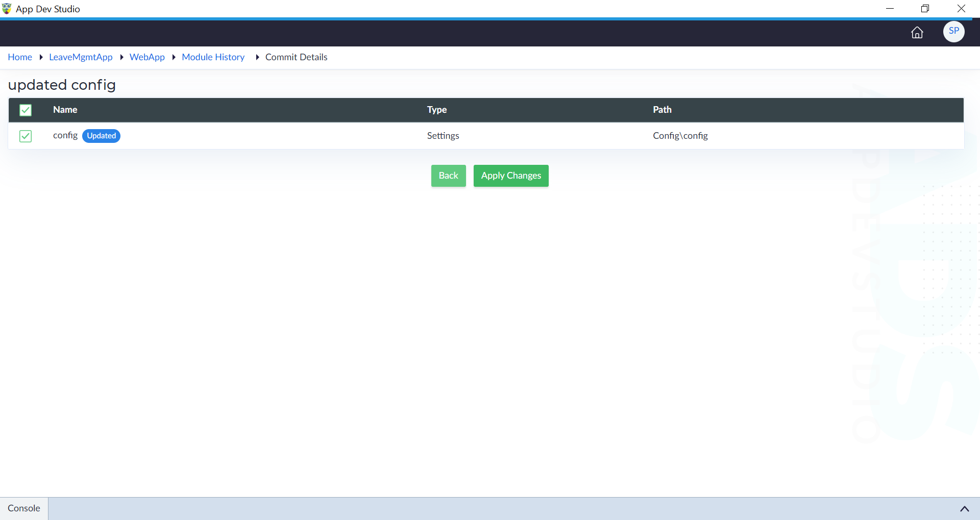Toggle the select-all checkbox in table header
The image size is (980, 520).
point(26,110)
